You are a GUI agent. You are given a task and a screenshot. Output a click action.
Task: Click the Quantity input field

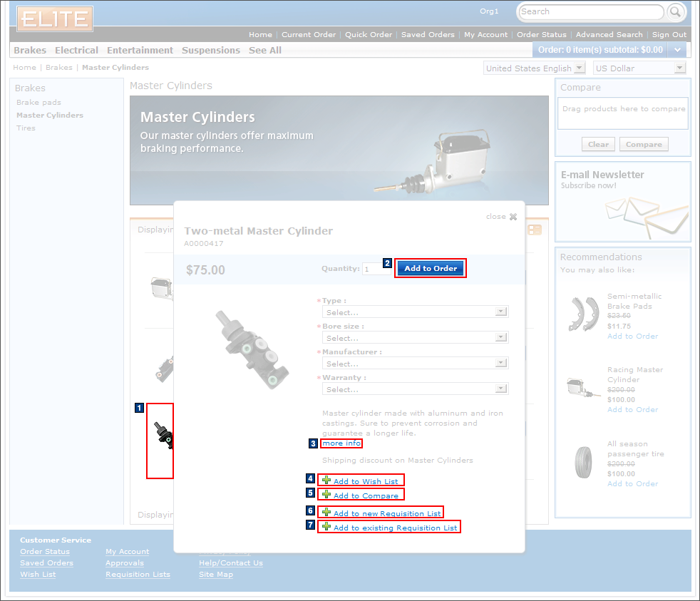point(377,269)
